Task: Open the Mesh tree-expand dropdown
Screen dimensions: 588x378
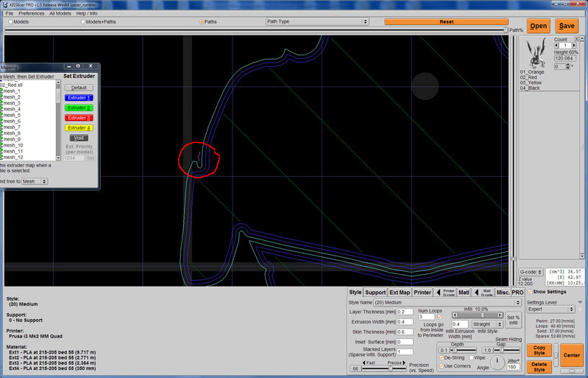Action: click(x=34, y=181)
